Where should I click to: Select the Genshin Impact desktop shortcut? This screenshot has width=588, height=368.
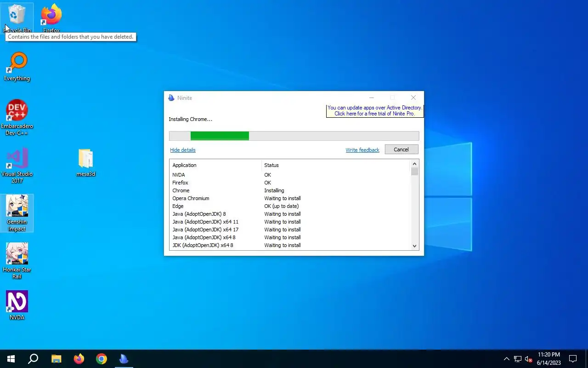pyautogui.click(x=17, y=213)
